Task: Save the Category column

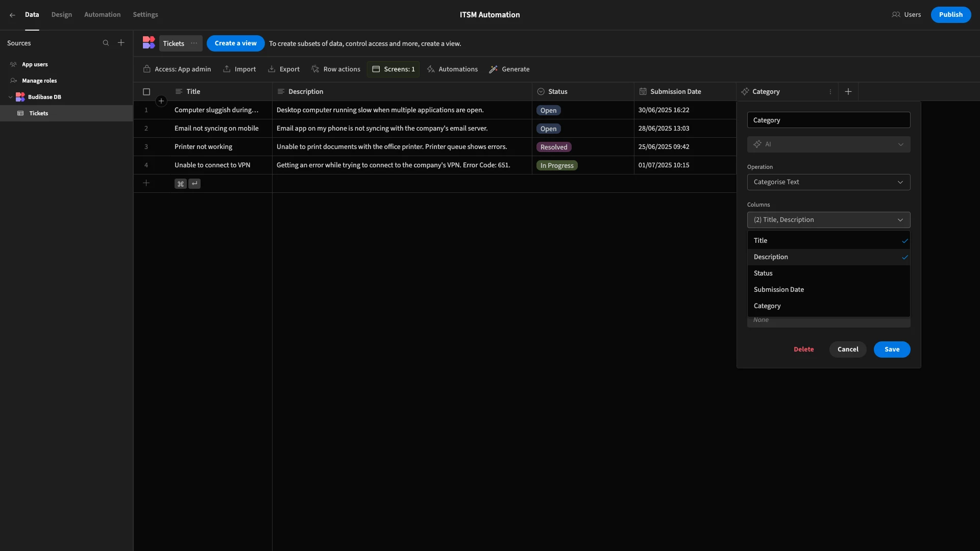Action: click(x=892, y=349)
